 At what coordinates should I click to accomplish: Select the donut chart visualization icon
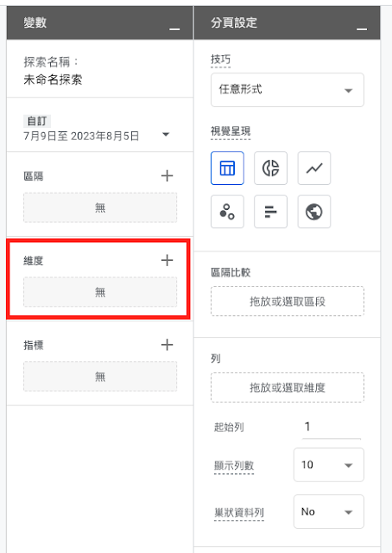[271, 168]
